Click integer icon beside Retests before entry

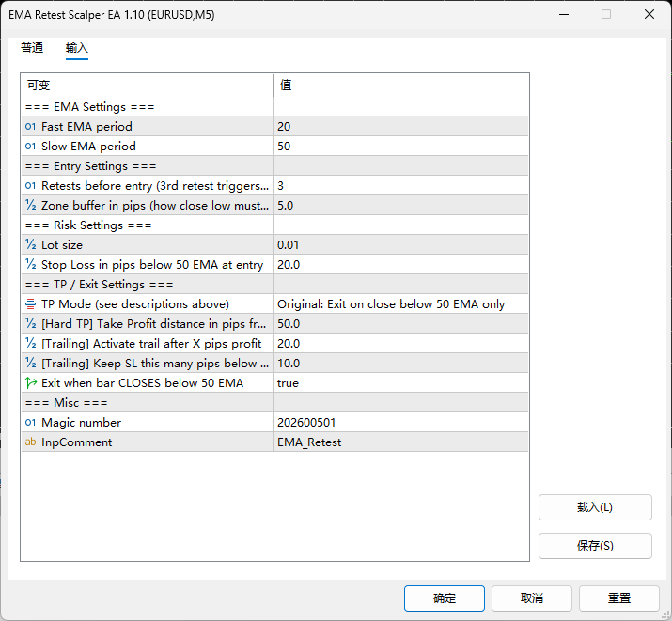pyautogui.click(x=30, y=185)
